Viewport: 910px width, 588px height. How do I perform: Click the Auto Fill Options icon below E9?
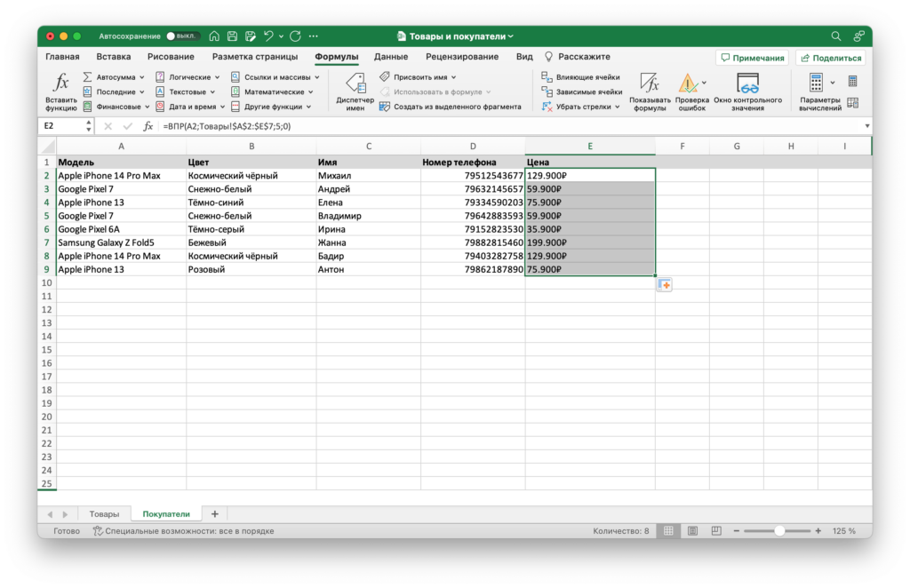tap(665, 285)
